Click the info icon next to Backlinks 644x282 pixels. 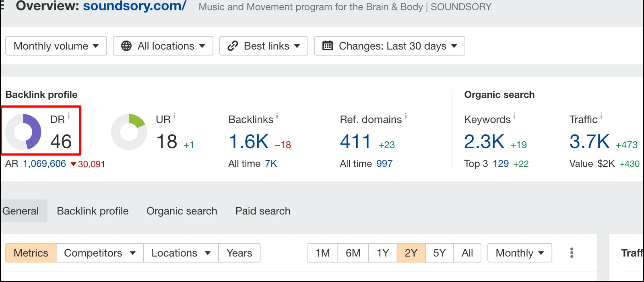point(277,116)
